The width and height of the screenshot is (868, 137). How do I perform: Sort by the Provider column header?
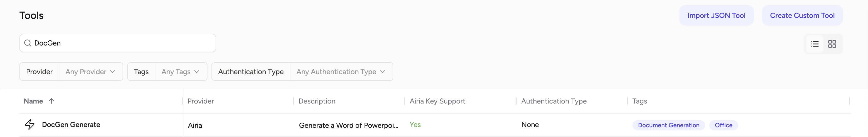(x=200, y=101)
